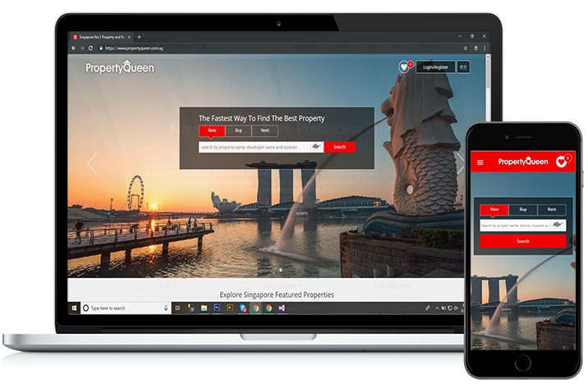Image resolution: width=588 pixels, height=388 pixels.
Task: Click the Login/Register button
Action: coord(435,67)
